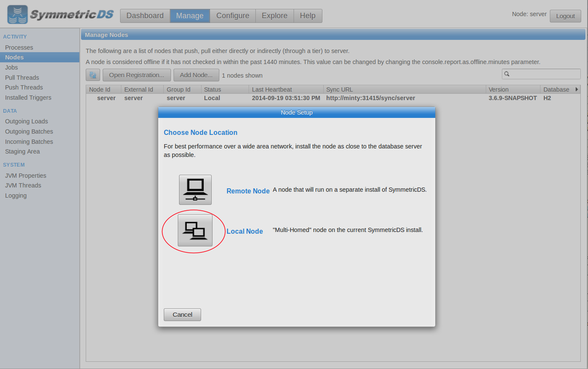Expand the table column menu arrow
Screen dimensions: 588x369
tap(577, 89)
